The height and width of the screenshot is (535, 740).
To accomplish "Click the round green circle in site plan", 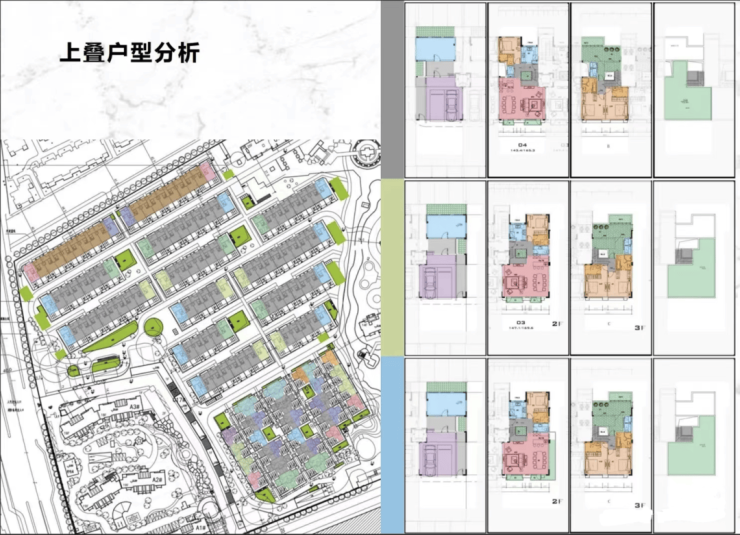I will point(153,327).
